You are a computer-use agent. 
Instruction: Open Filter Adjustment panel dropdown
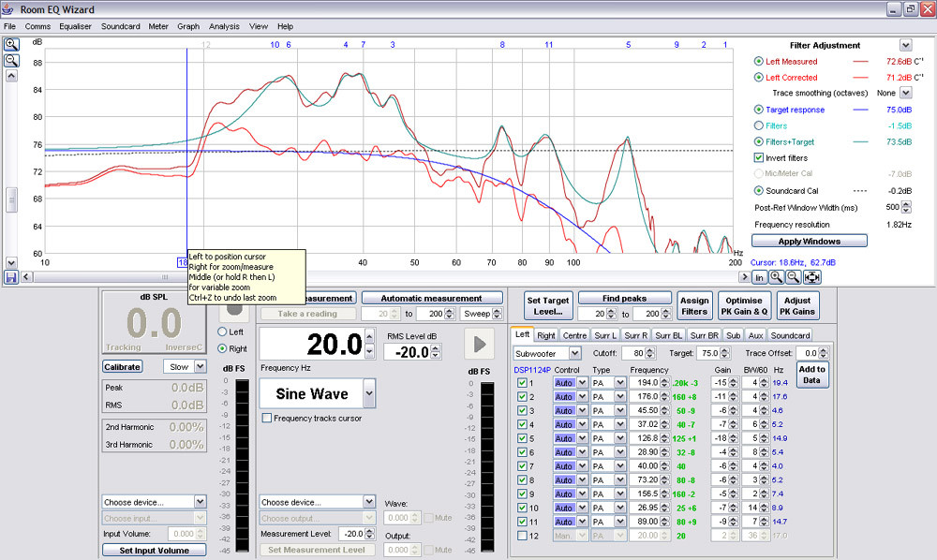coord(906,45)
